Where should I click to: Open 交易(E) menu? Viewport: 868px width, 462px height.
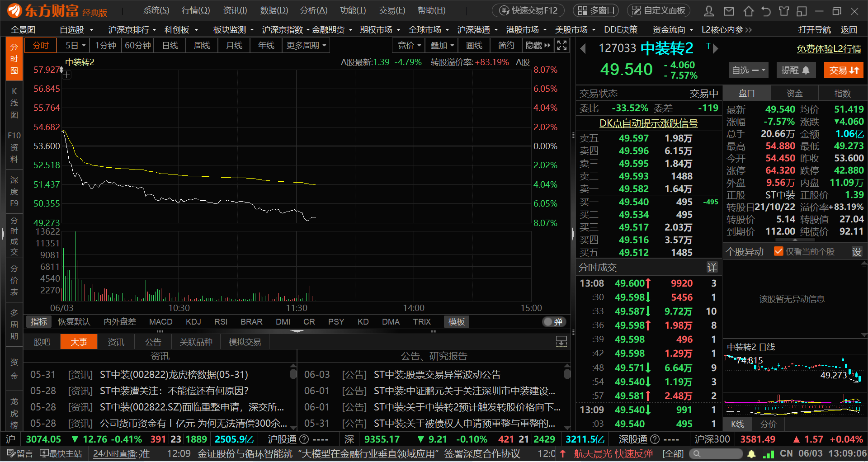click(x=392, y=10)
